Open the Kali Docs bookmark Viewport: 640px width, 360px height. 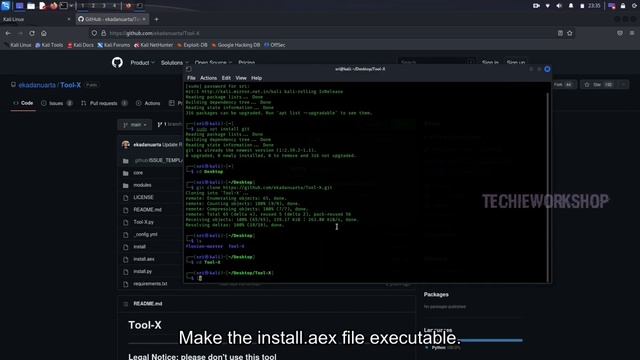(80, 45)
